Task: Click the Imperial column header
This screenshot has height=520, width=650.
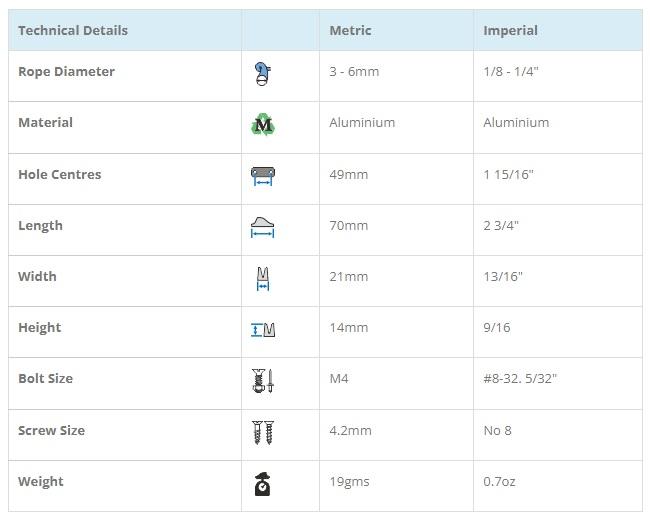Action: point(510,30)
